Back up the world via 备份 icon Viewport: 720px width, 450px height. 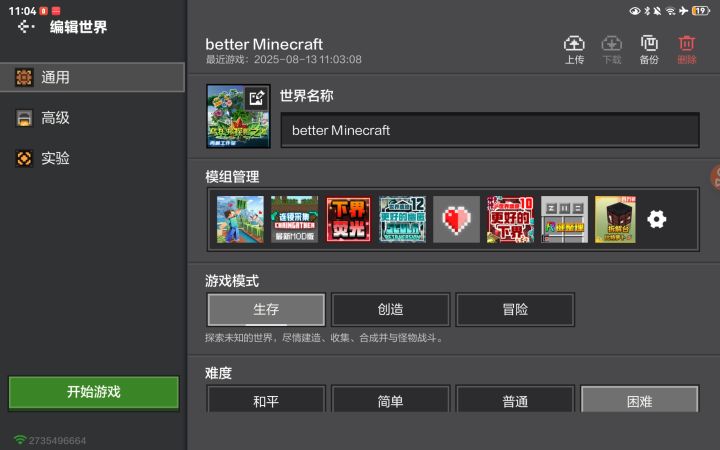[649, 50]
